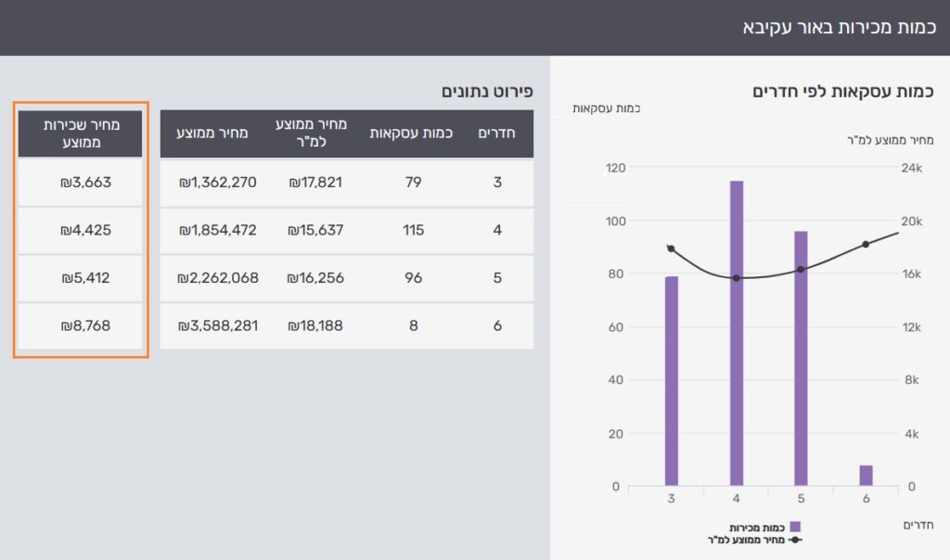
Task: Select the line data point on 5-room bar
Action: coord(801,270)
